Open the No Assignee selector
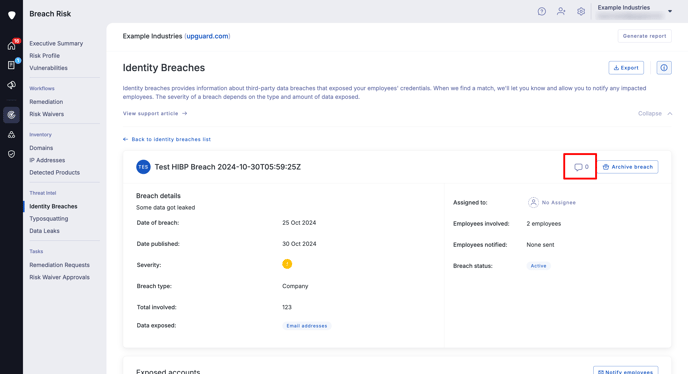The image size is (688, 374). click(x=552, y=202)
